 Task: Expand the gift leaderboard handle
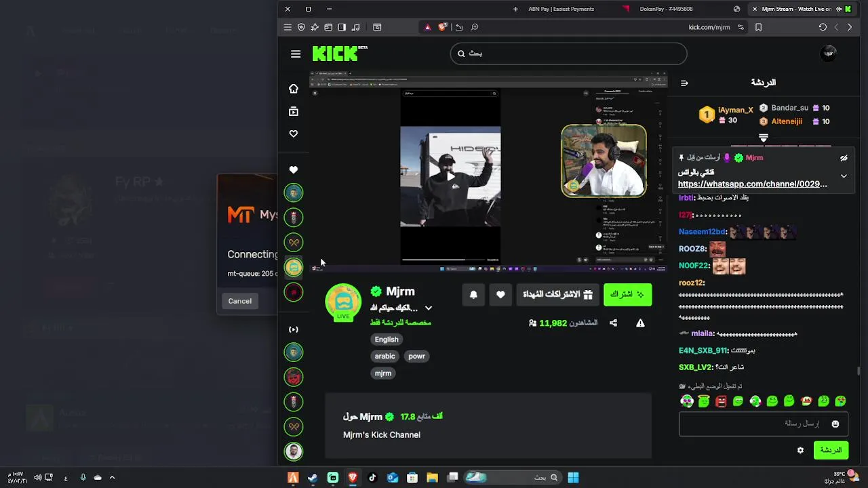(764, 138)
